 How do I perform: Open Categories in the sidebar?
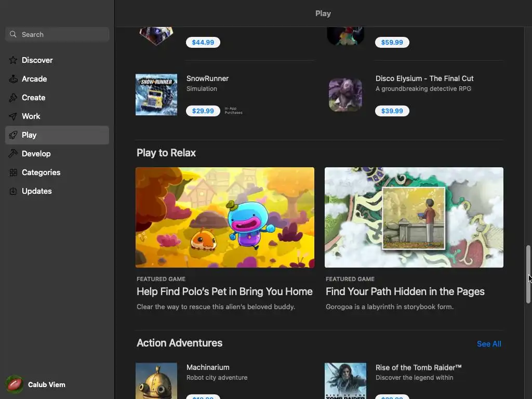coord(57,172)
